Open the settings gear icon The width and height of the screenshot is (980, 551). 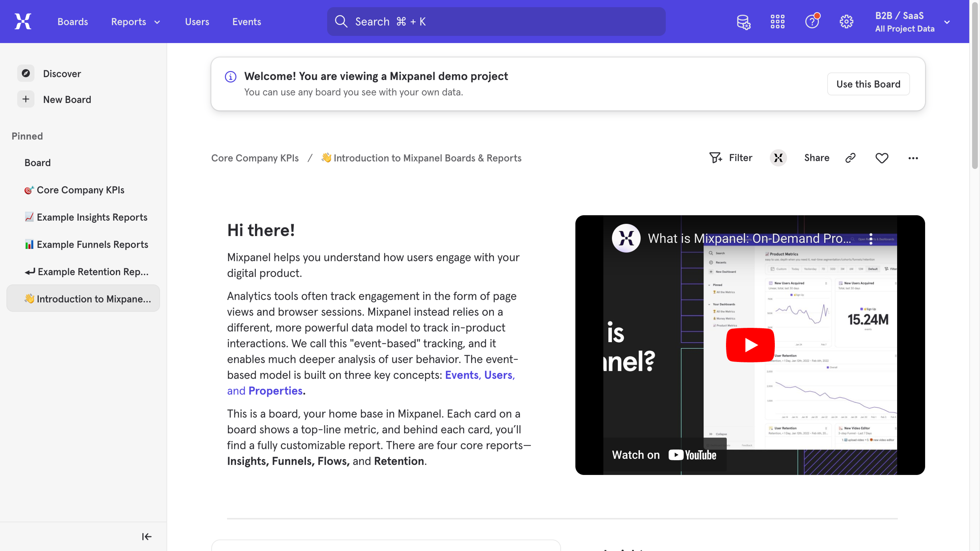[x=846, y=22]
